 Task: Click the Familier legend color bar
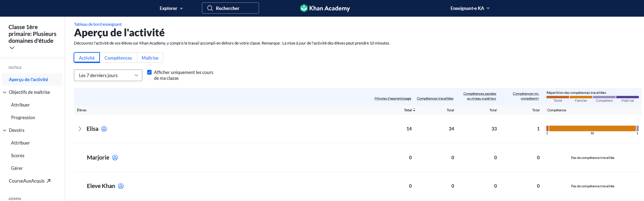pyautogui.click(x=581, y=97)
